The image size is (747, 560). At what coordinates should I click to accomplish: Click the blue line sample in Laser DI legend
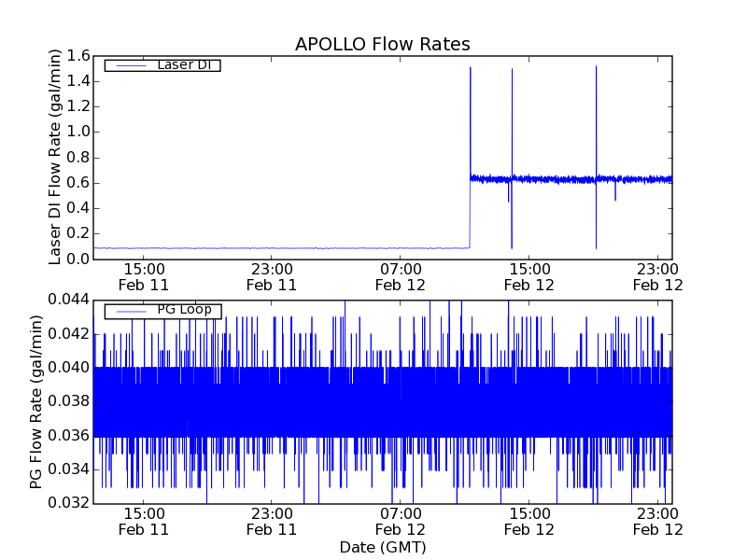coord(130,65)
